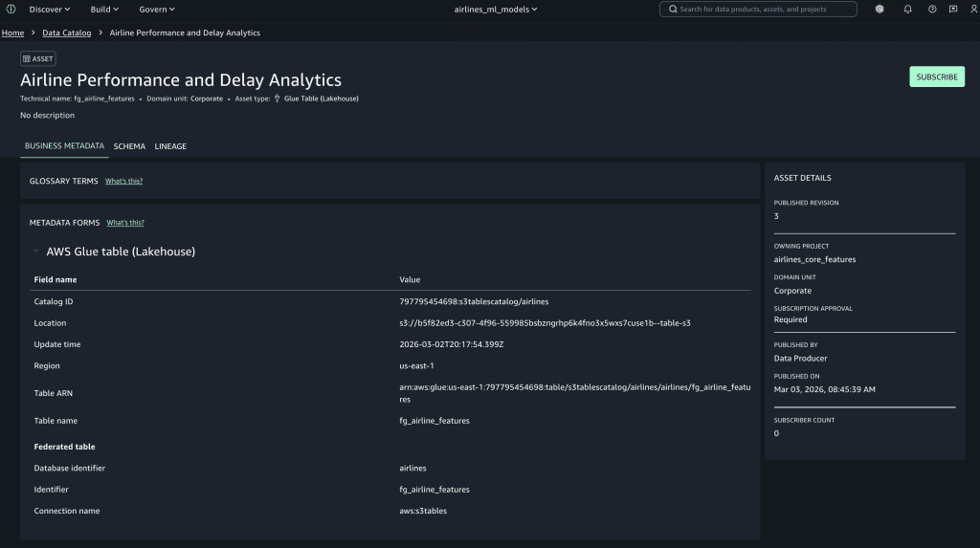Collapse the AWS Glue table (Lakehouse) section
980x548 pixels.
tap(35, 252)
